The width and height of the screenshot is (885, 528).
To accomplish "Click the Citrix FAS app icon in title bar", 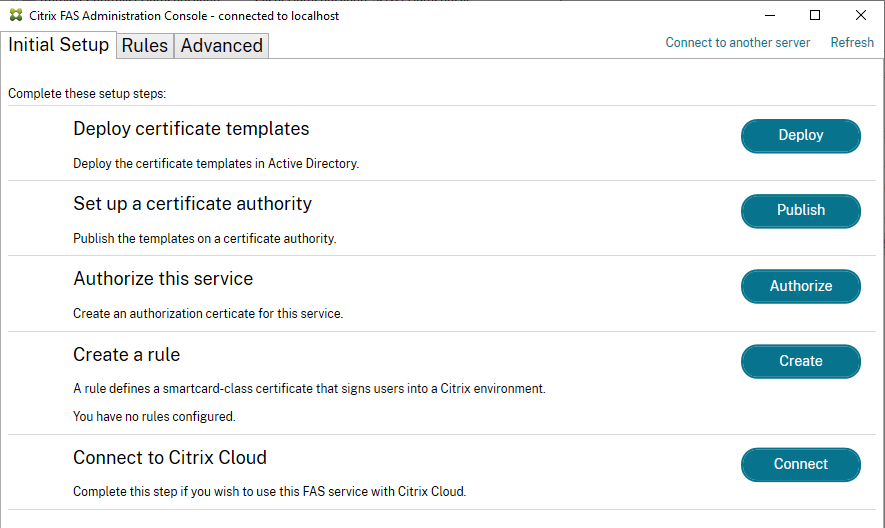I will [15, 15].
